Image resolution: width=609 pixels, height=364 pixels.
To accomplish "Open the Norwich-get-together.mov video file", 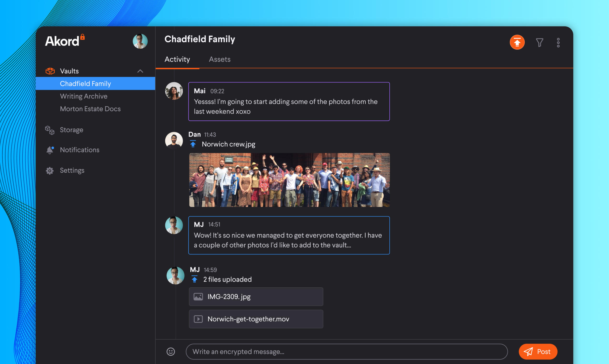I will (x=256, y=319).
